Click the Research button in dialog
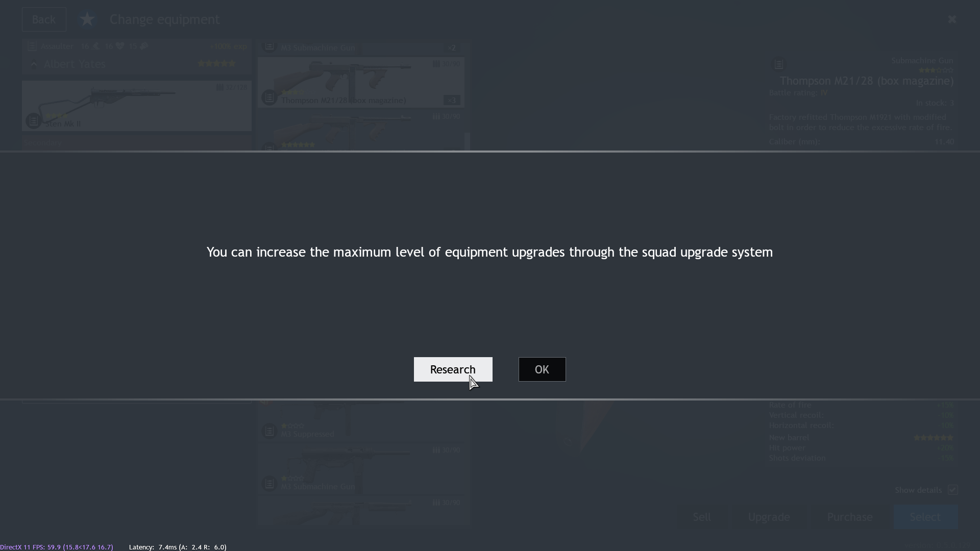 [x=453, y=369]
